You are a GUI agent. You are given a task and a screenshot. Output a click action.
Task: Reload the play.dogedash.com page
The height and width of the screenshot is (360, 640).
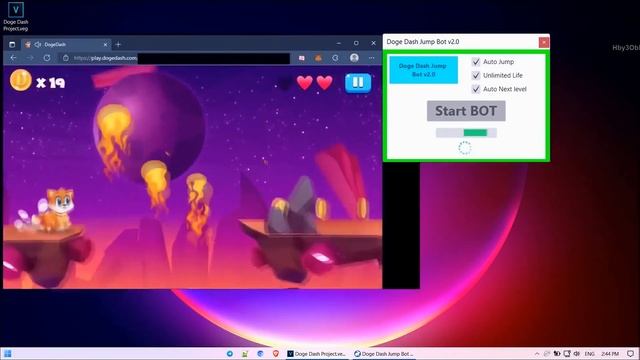[47, 58]
